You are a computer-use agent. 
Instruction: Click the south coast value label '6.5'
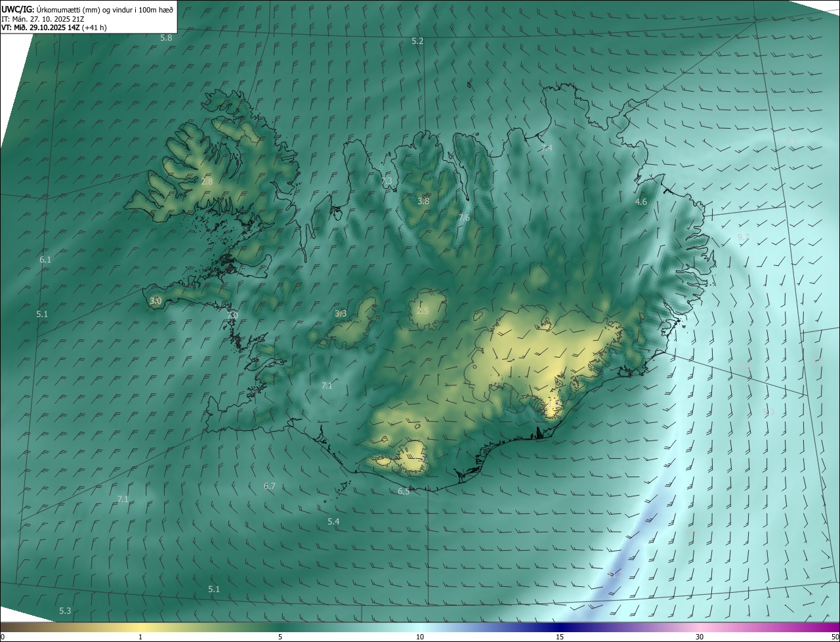[404, 492]
